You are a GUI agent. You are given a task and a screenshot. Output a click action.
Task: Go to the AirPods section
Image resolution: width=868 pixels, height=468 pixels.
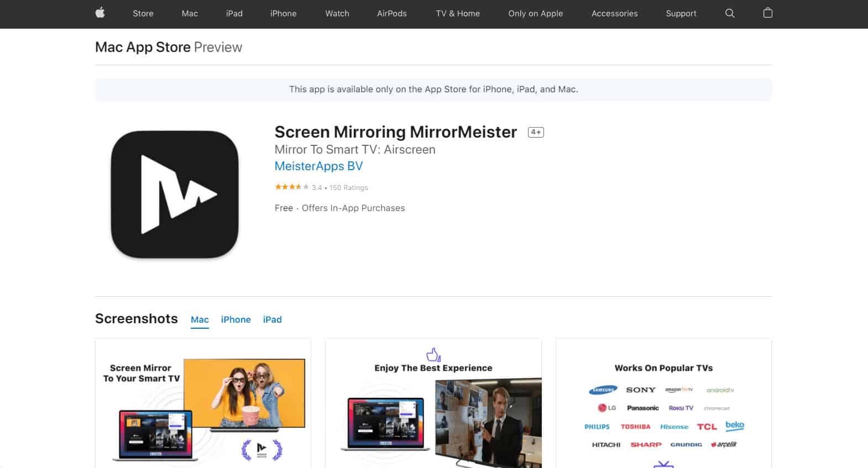(x=392, y=13)
